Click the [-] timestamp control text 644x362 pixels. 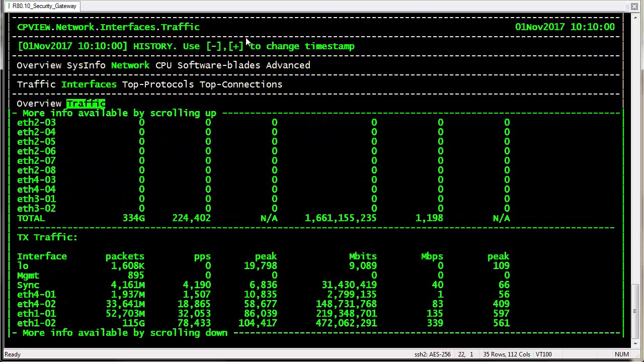[214, 46]
